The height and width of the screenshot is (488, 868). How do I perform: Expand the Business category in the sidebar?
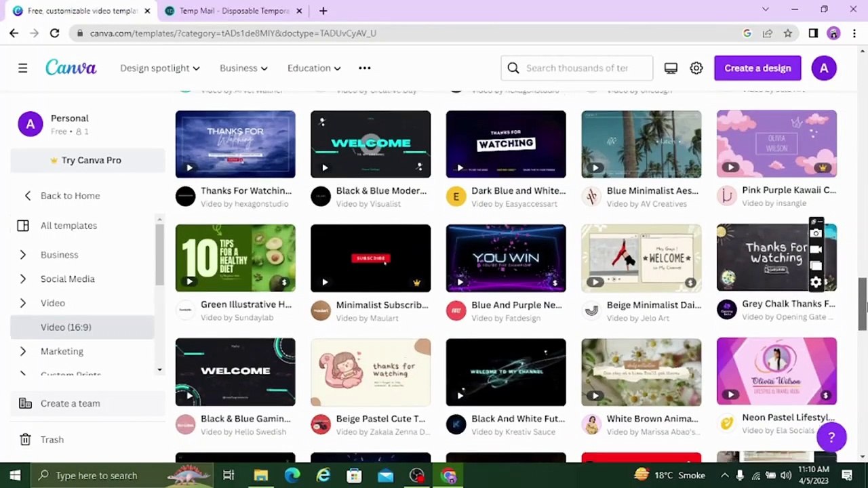23,255
